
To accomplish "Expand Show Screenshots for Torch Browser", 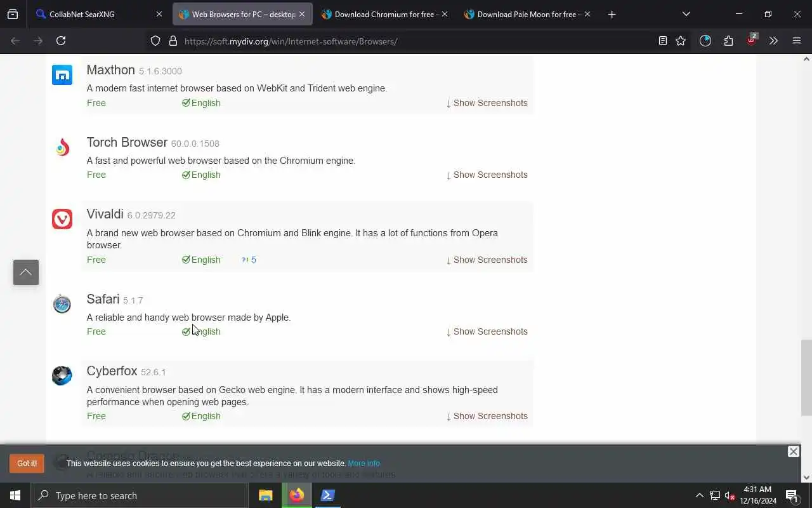I will click(x=487, y=175).
